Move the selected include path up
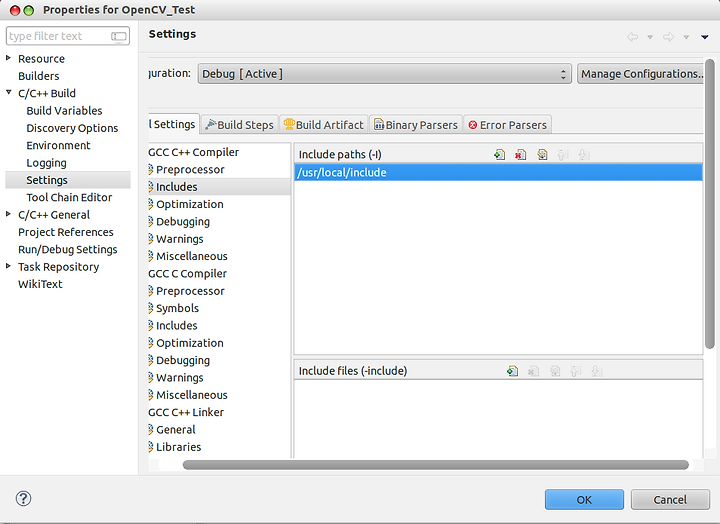 [562, 155]
